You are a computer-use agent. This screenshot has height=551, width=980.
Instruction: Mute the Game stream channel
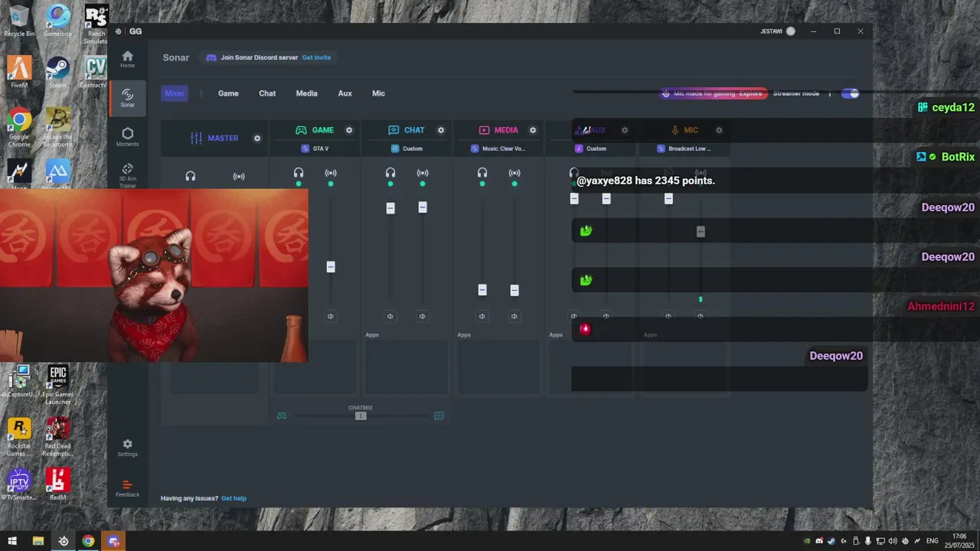click(x=331, y=316)
